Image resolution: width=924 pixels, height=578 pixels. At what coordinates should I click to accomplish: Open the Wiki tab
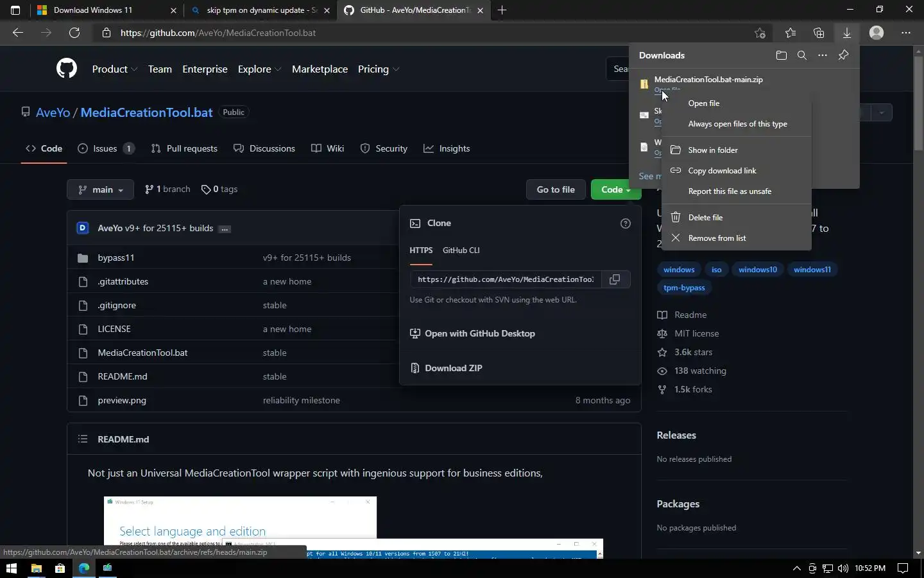(x=327, y=148)
